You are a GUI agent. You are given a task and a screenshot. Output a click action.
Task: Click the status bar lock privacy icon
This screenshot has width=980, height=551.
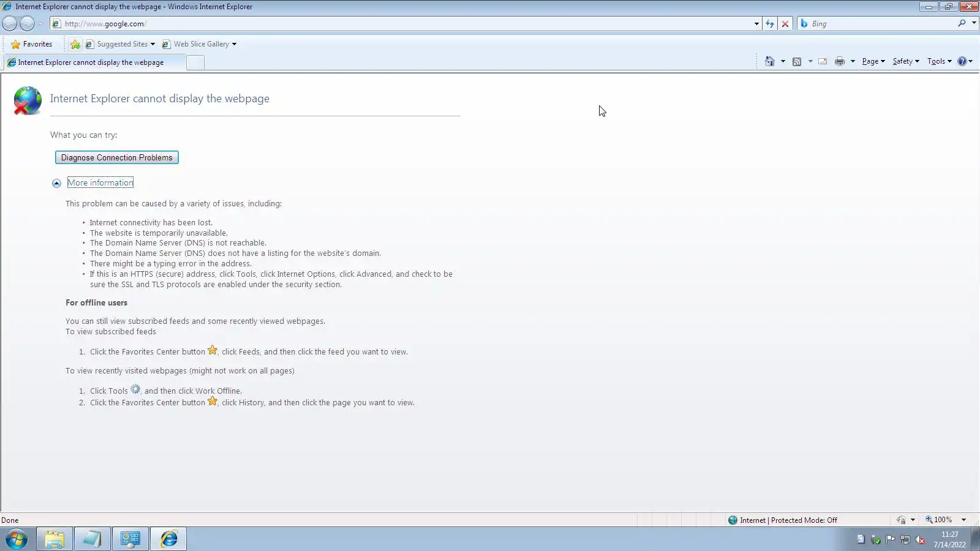[901, 520]
